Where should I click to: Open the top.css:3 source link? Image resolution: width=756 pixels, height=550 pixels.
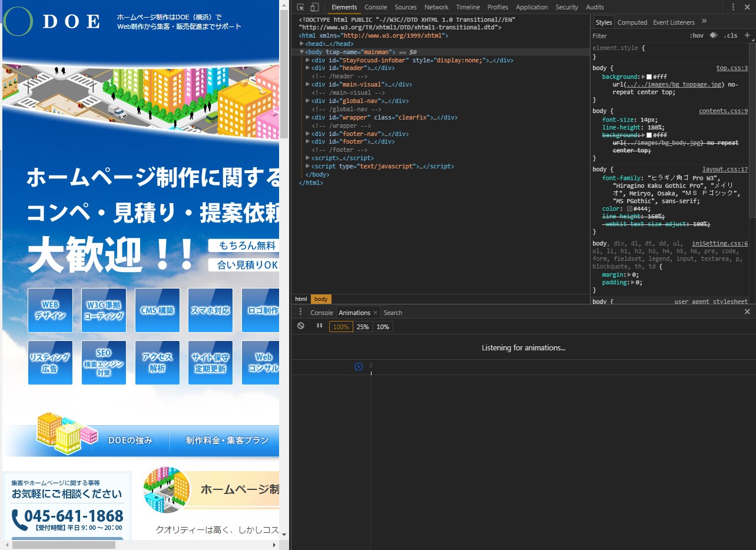pos(732,68)
